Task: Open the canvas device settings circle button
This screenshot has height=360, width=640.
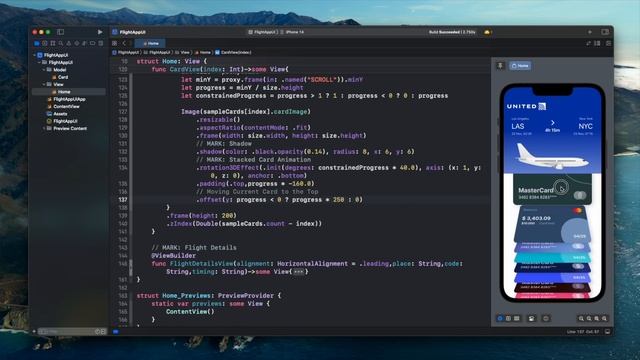Action: (546, 318)
